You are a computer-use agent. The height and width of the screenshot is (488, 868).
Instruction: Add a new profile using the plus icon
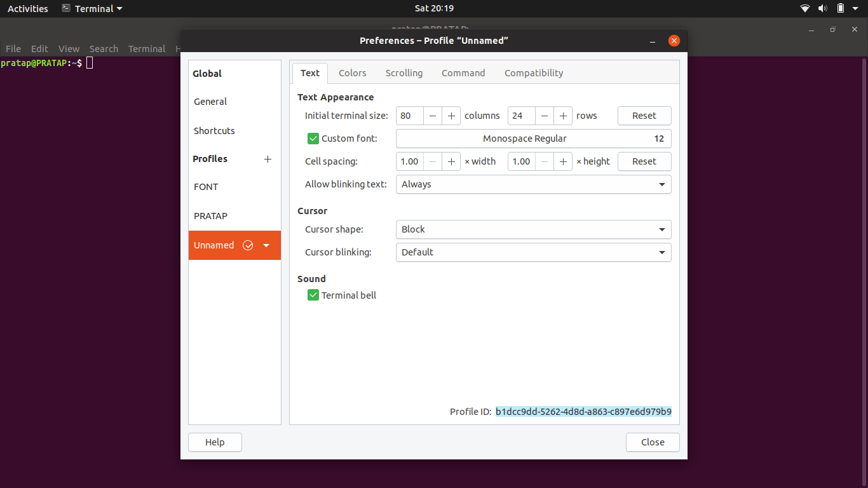268,159
